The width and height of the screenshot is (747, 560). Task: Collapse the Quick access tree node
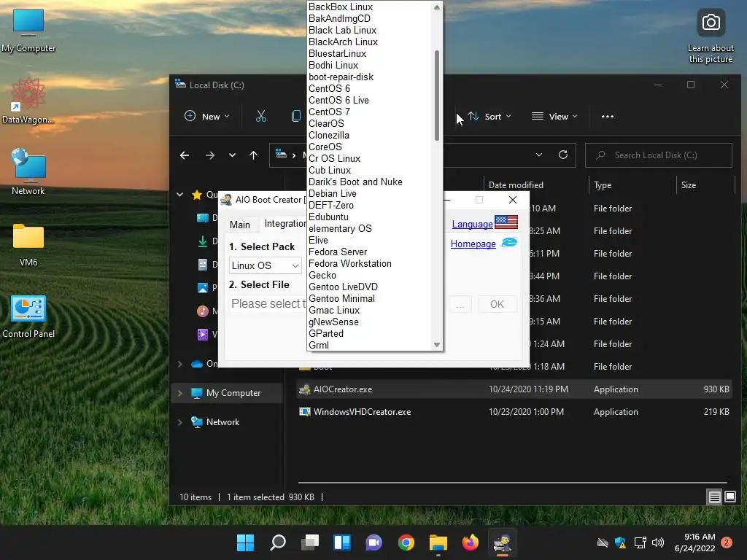point(180,194)
